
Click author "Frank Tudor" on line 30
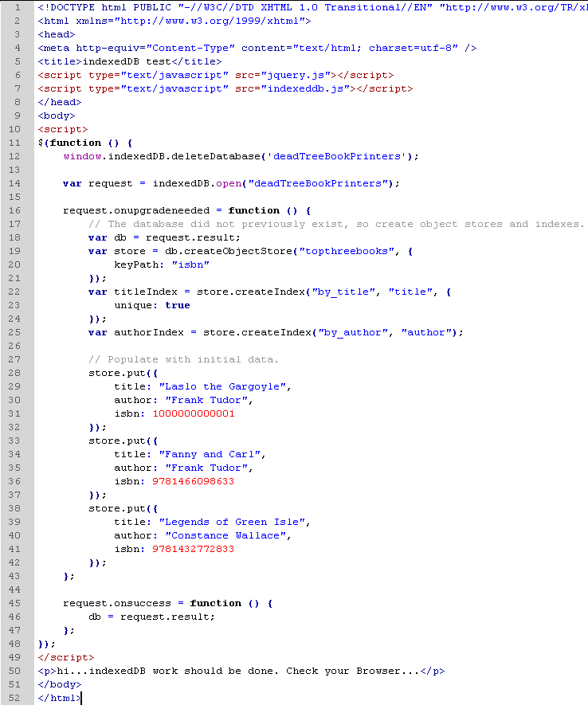(x=206, y=400)
